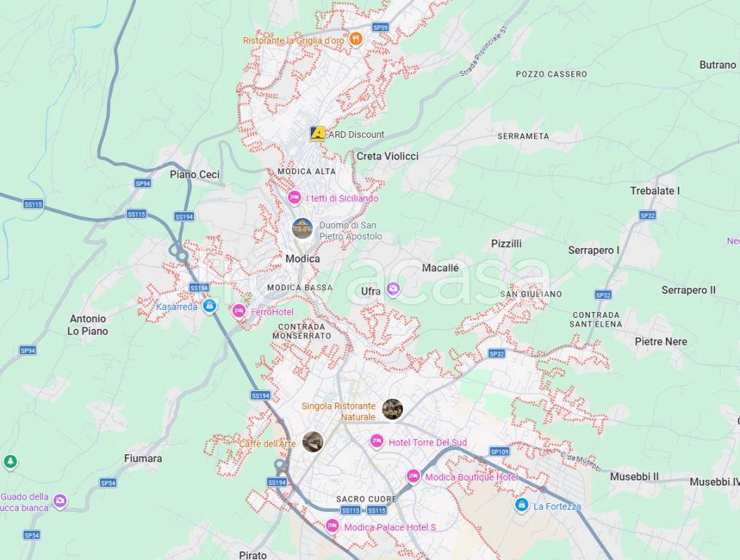Click the Ristorante la Griglia d'oro restaurant pin

tap(355, 39)
